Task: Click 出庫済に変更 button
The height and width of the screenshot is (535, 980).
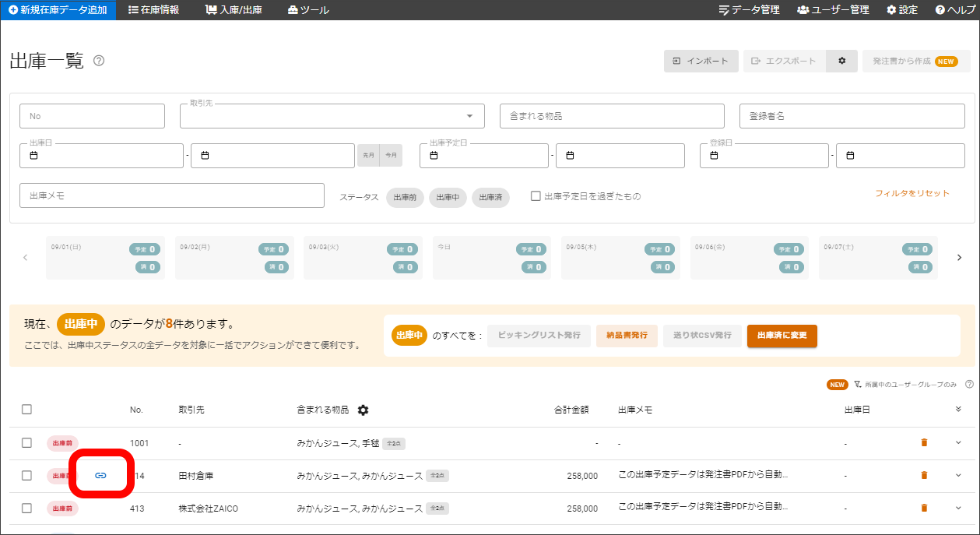Action: click(782, 336)
